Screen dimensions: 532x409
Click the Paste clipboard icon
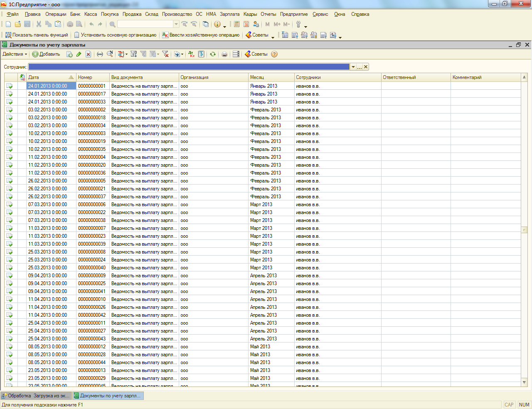pos(58,24)
